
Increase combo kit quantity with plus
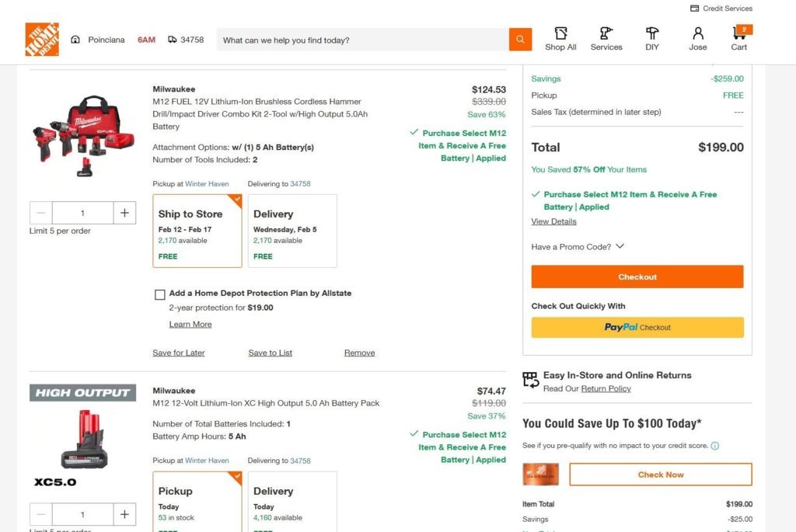124,213
